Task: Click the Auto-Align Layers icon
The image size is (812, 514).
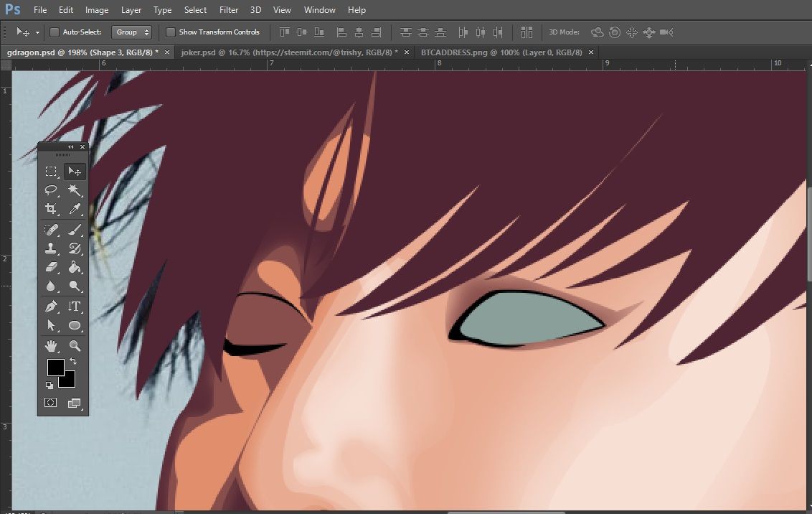Action: pyautogui.click(x=527, y=32)
